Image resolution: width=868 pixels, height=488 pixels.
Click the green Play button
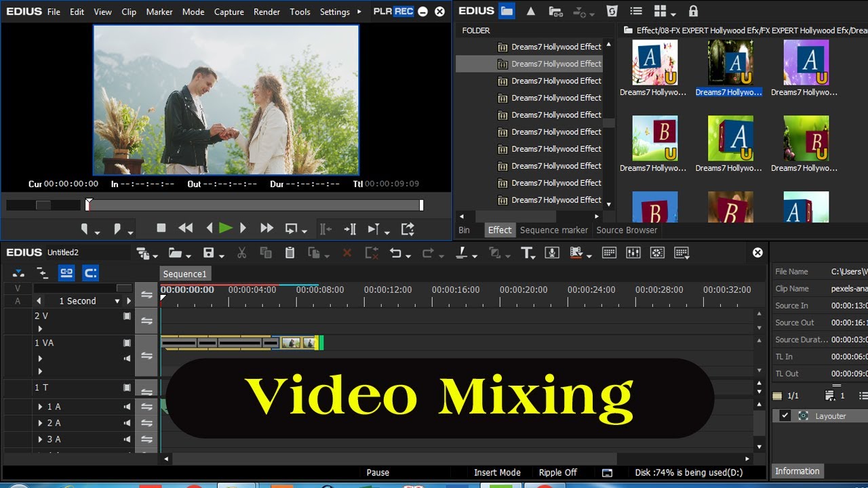point(226,228)
